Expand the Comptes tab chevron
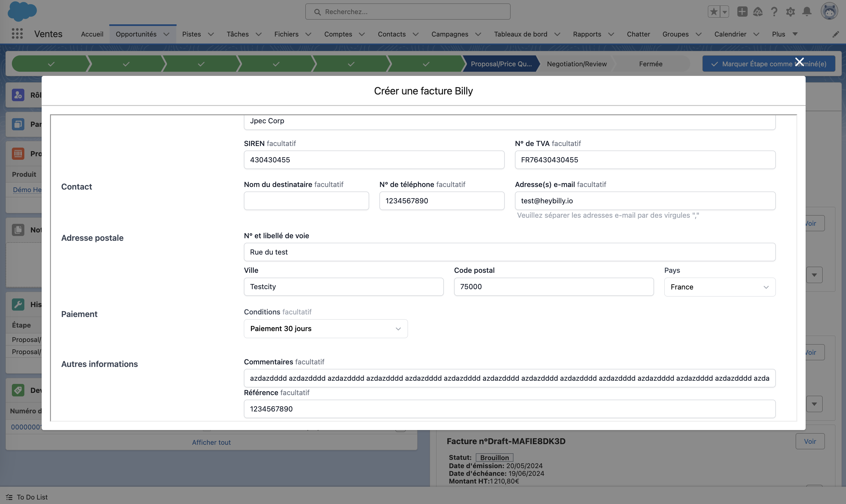 pyautogui.click(x=362, y=34)
